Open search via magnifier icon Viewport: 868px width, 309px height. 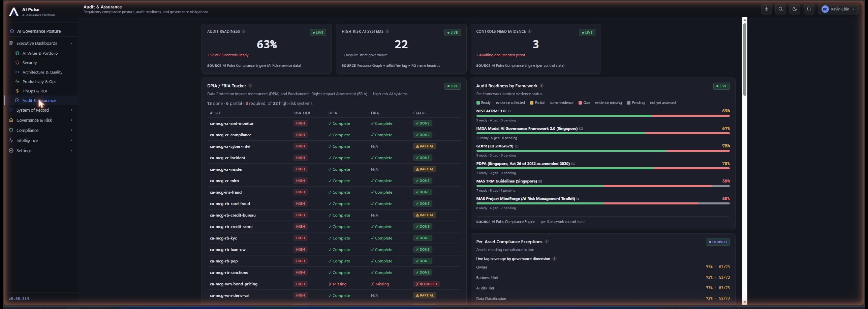780,9
